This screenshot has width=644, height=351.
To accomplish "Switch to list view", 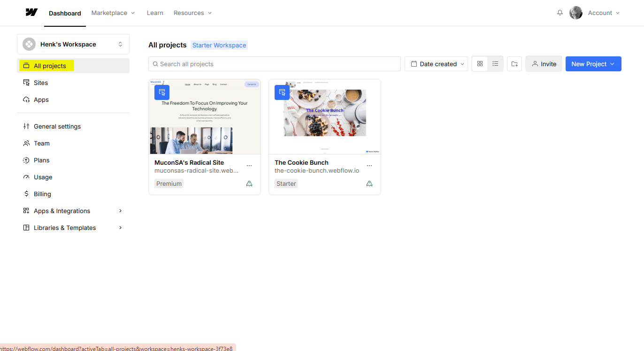I will coord(495,64).
